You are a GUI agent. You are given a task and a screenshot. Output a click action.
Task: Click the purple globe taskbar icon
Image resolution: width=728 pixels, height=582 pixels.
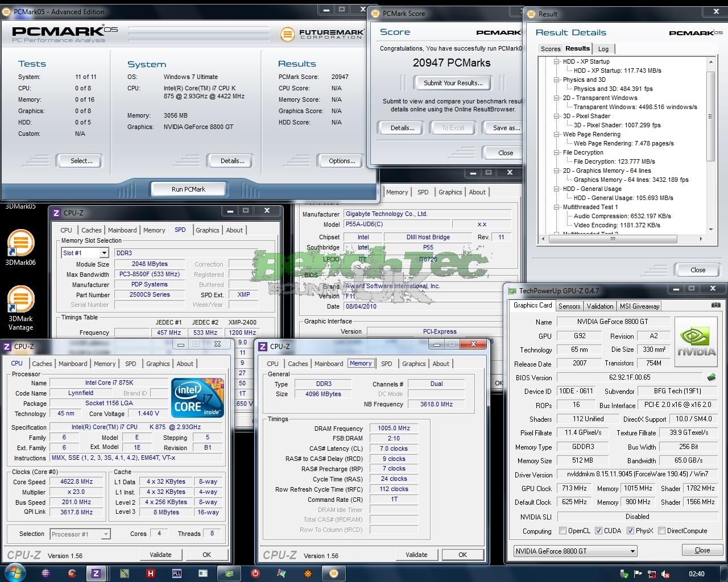coord(46,573)
